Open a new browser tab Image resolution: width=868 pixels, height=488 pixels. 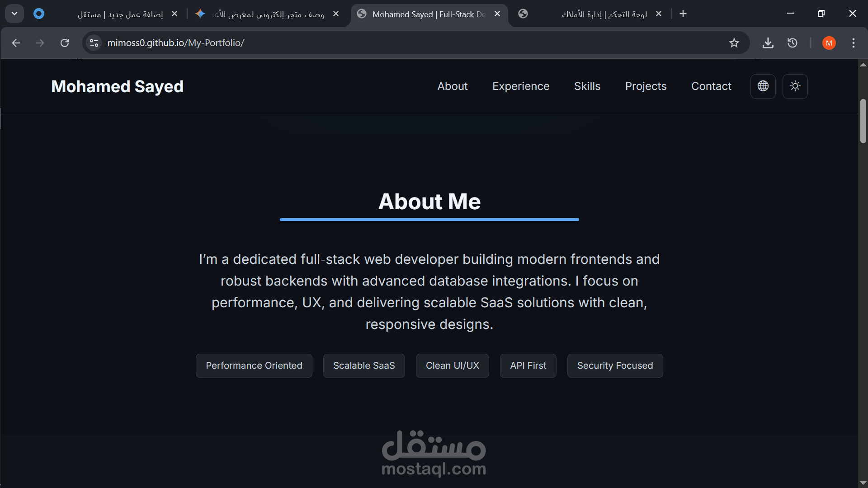683,14
